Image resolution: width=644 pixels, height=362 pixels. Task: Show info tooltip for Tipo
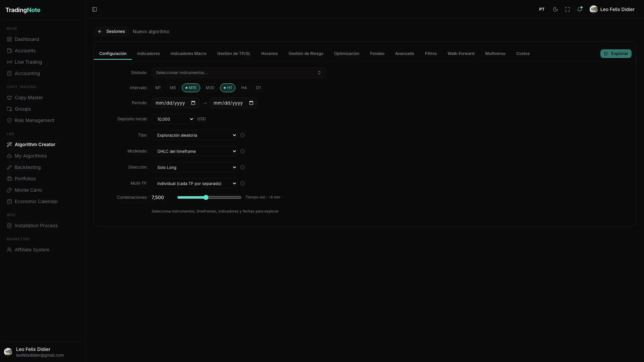[x=243, y=135]
